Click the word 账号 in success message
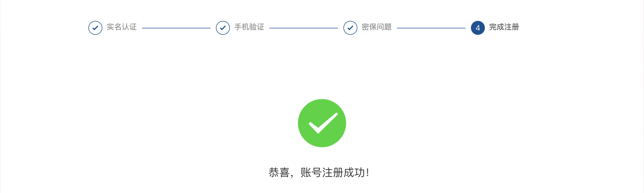This screenshot has width=644, height=193. [x=311, y=173]
